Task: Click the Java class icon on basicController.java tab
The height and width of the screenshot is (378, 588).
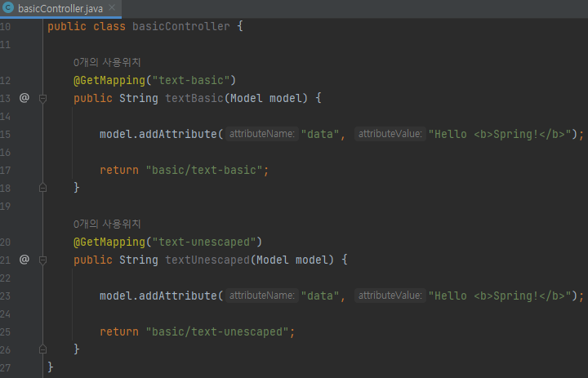Action: click(x=8, y=7)
